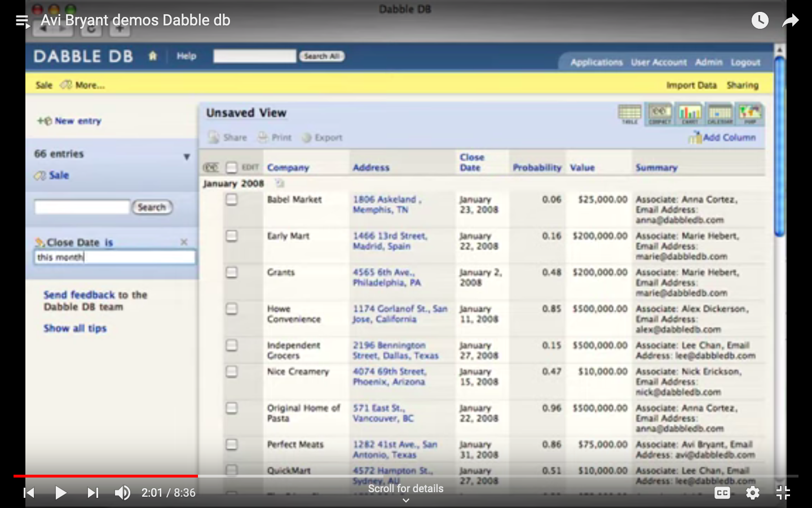This screenshot has width=812, height=508.
Task: Open the User Account tab
Action: coord(659,62)
